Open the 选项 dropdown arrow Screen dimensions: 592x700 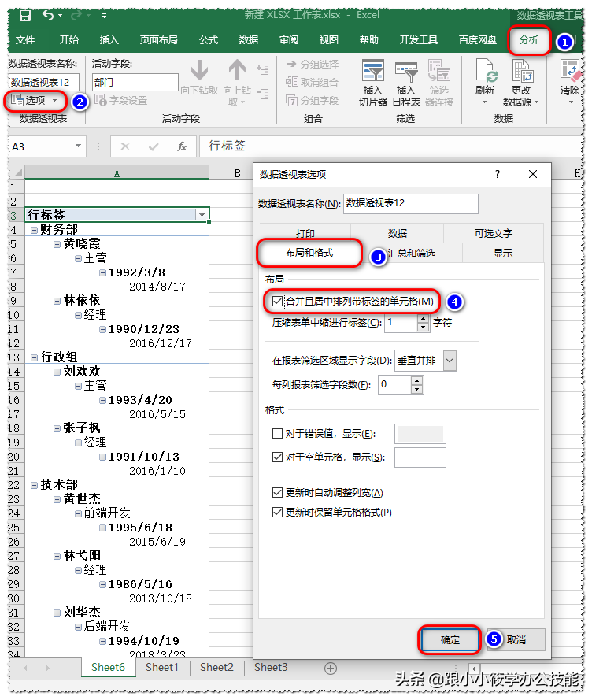[x=55, y=101]
